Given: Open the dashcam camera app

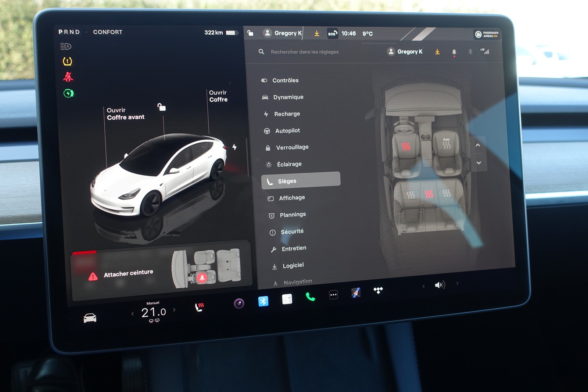Looking at the screenshot, I should pyautogui.click(x=239, y=303).
